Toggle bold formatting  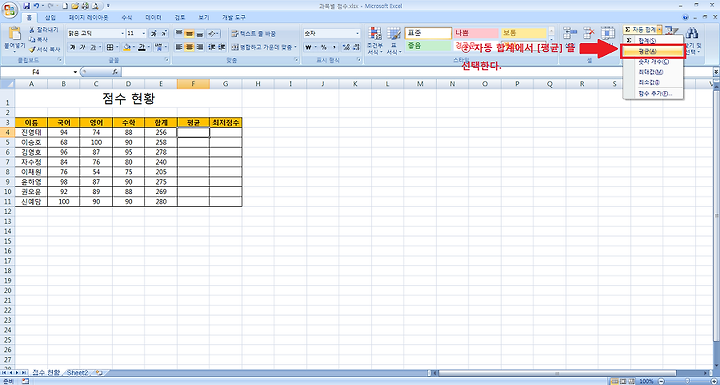click(73, 47)
